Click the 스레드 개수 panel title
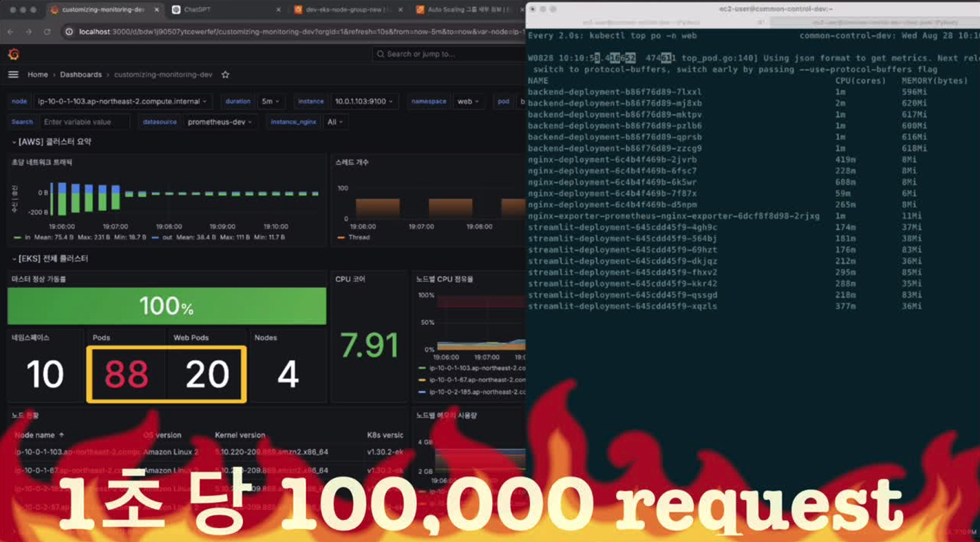Viewport: 980px width, 542px height. (352, 163)
